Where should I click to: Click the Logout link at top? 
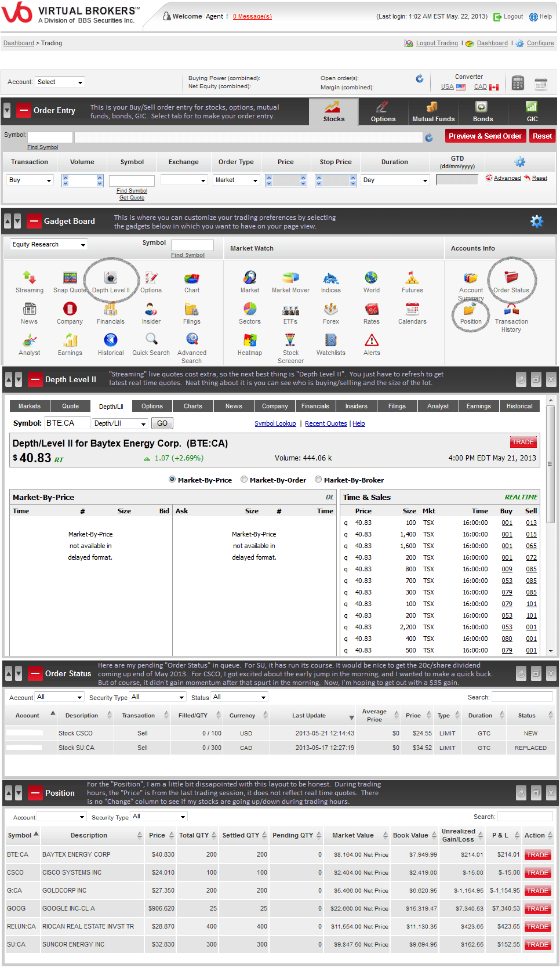coord(513,17)
